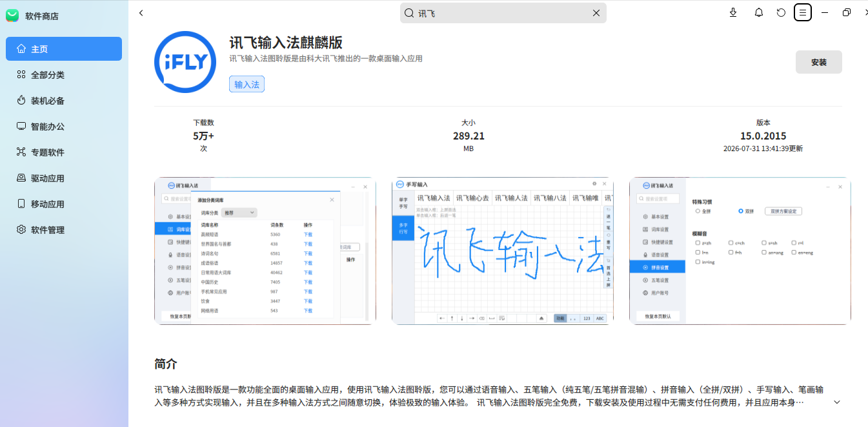Minimize the software store window
Viewport: 868px width, 427px height.
[x=825, y=13]
